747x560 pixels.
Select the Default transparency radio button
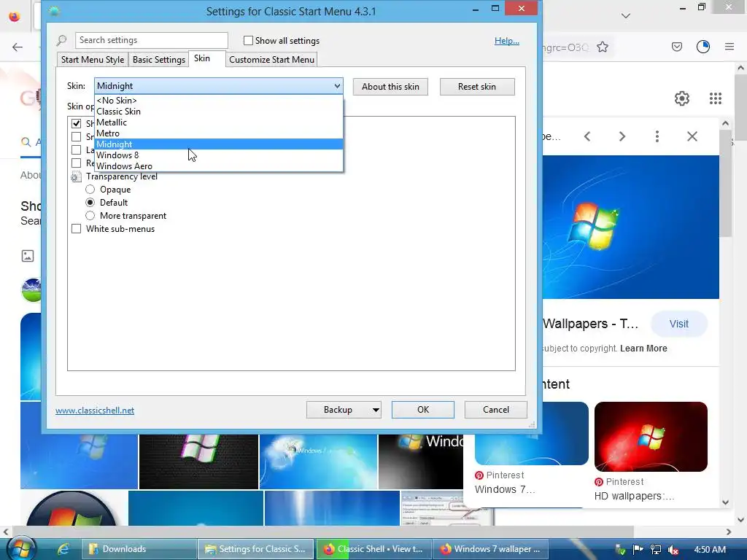pyautogui.click(x=90, y=203)
